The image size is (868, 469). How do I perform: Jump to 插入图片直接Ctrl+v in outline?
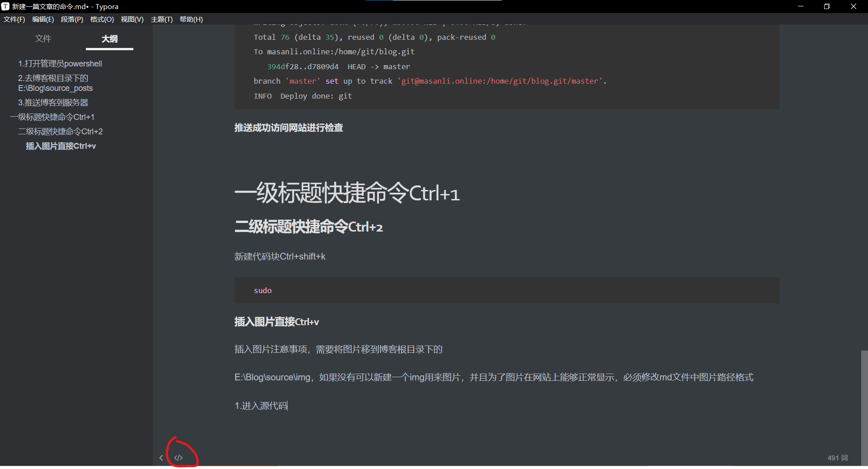point(61,146)
